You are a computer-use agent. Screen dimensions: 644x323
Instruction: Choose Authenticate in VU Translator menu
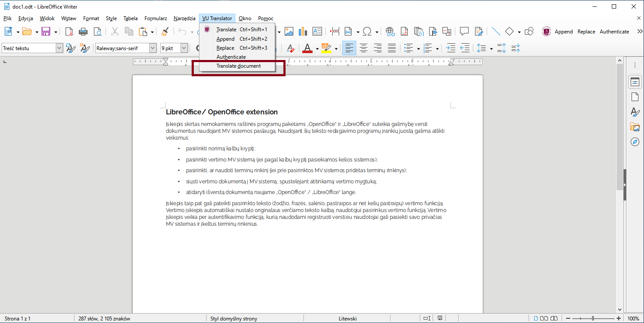[x=238, y=57]
